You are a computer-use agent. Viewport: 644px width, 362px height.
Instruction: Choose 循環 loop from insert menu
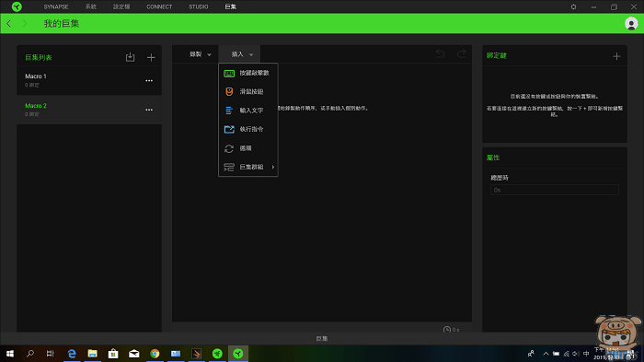coord(246,148)
